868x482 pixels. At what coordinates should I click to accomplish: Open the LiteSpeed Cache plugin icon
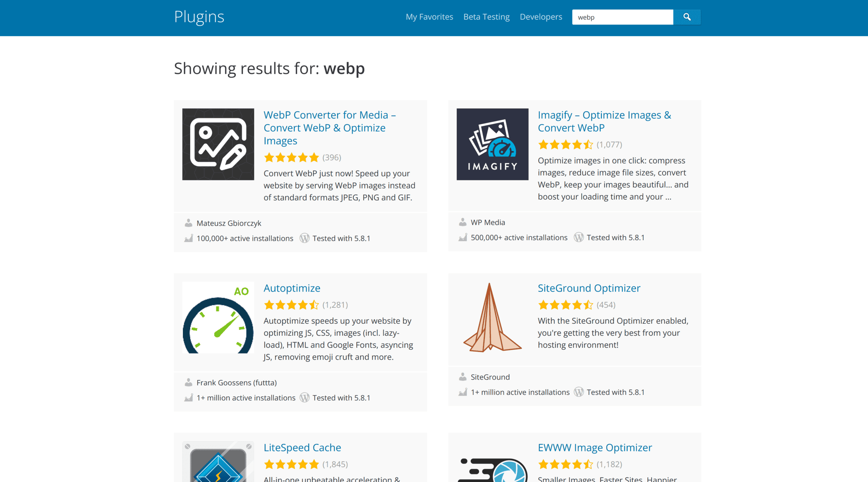(218, 462)
